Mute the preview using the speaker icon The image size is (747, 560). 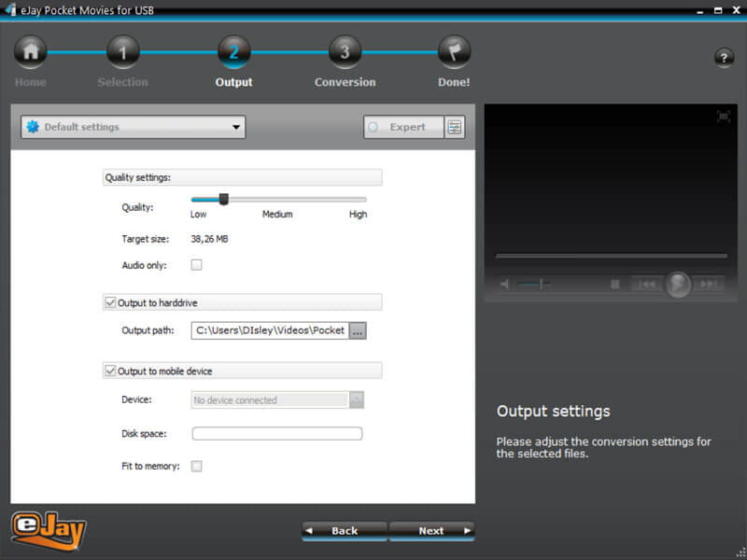tap(504, 285)
